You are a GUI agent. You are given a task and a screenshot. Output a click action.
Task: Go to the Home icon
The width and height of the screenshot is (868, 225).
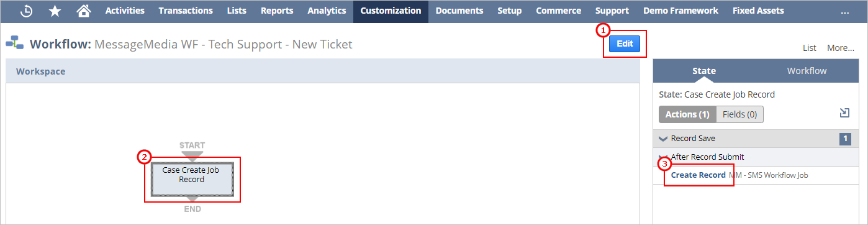tap(83, 11)
